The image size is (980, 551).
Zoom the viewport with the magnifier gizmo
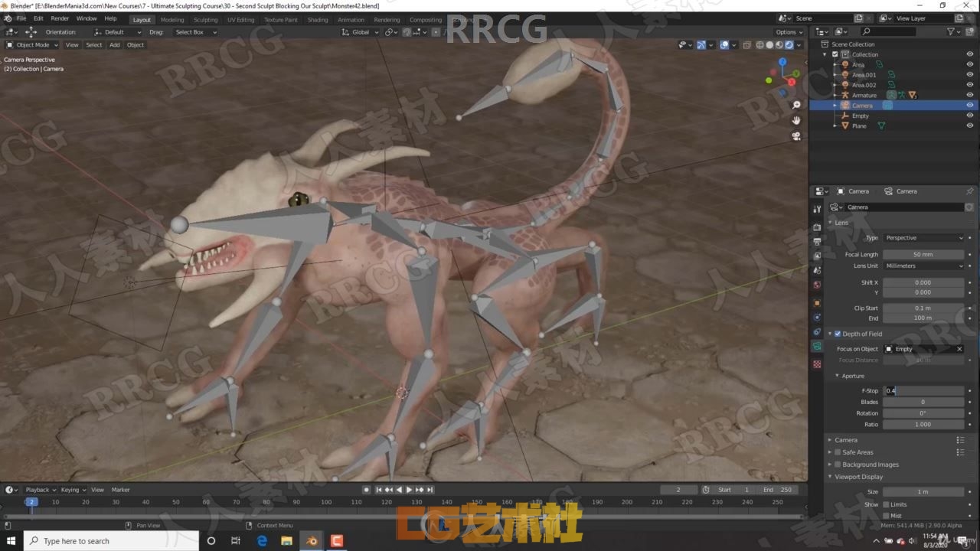tap(796, 105)
